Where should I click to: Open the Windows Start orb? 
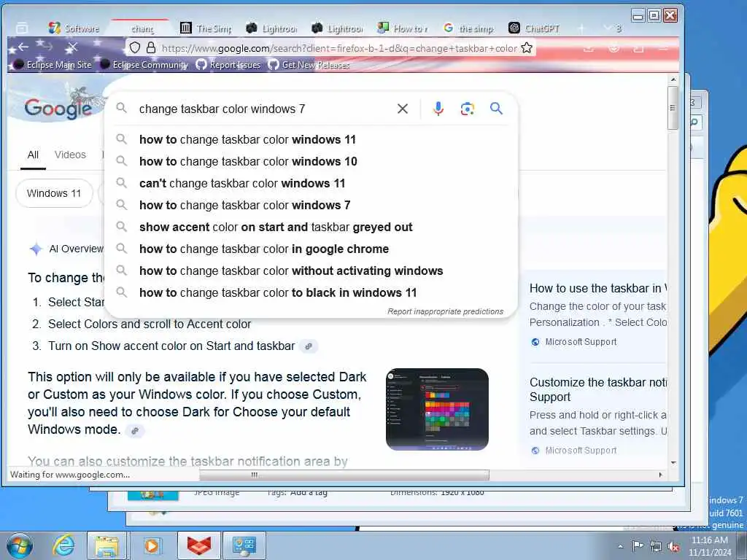coord(19,545)
